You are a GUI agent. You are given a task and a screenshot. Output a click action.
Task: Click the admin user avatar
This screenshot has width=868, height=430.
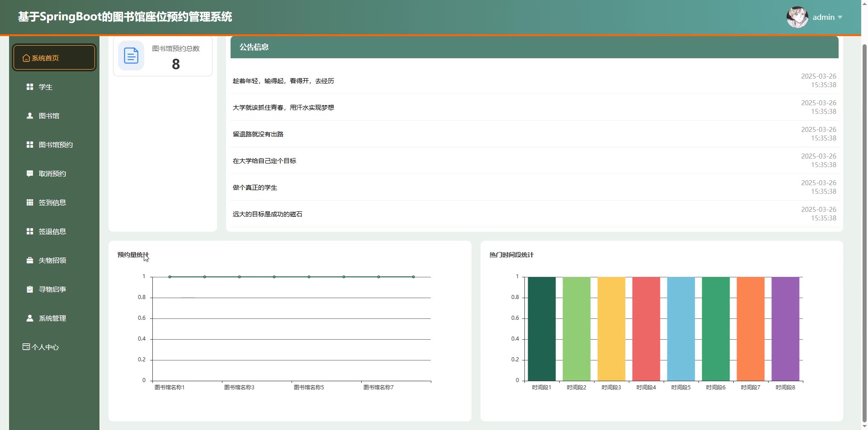pyautogui.click(x=797, y=17)
